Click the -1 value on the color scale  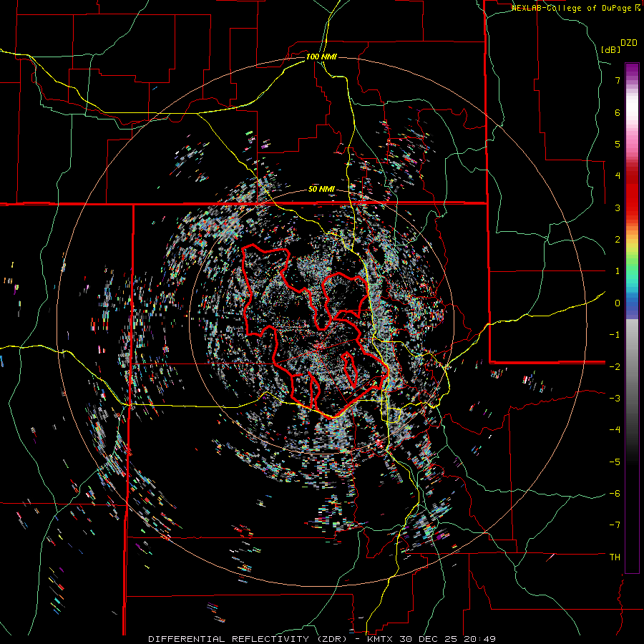point(615,335)
